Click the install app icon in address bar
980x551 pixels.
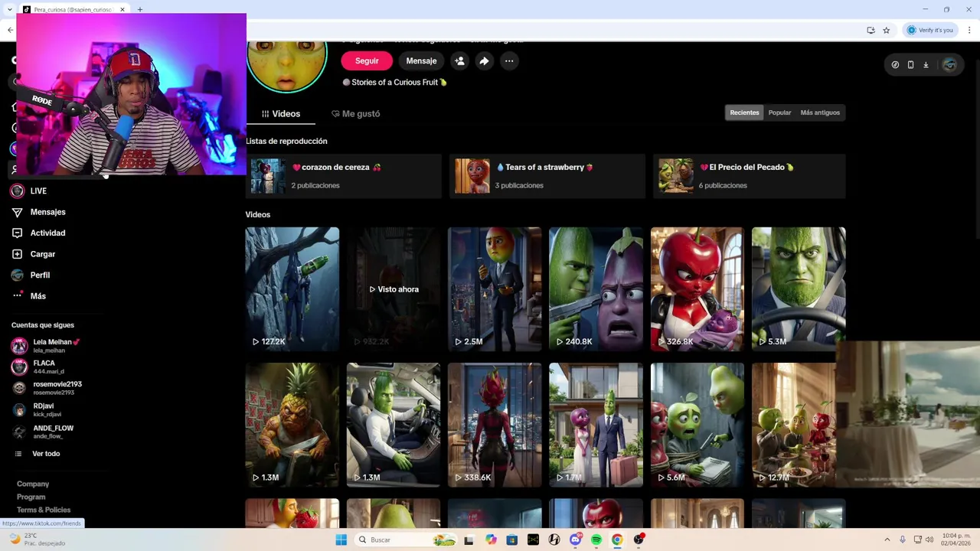pyautogui.click(x=871, y=30)
